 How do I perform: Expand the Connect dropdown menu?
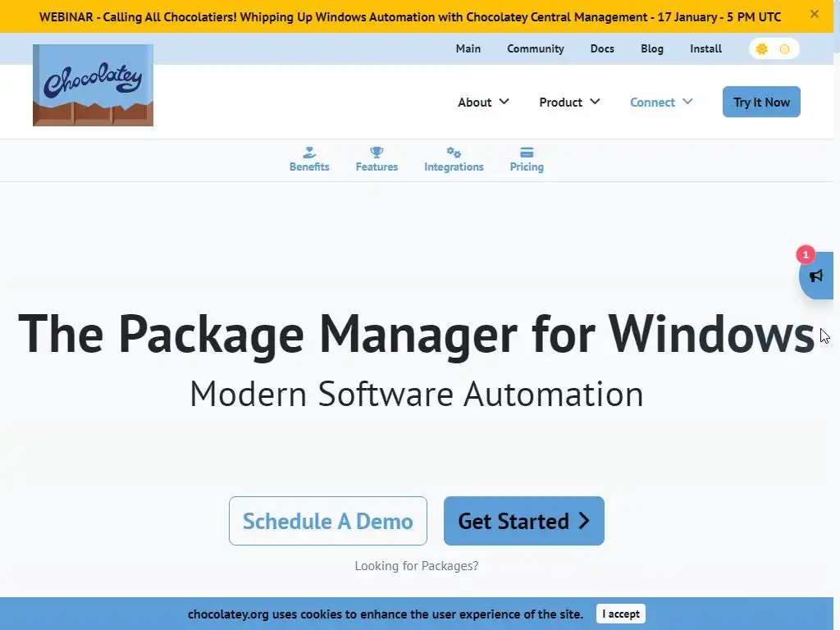tap(660, 102)
